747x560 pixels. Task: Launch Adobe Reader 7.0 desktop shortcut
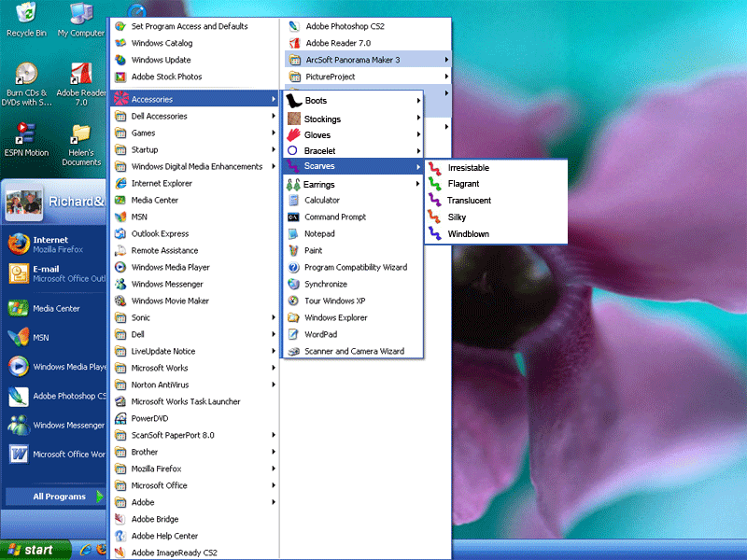(81, 84)
